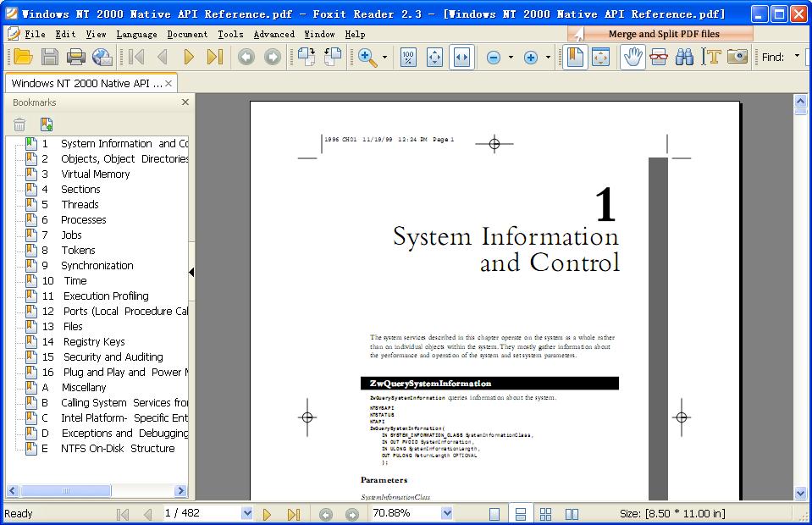Screen dimensions: 812x525
Task: Open a file with the folder icon
Action: [24, 57]
